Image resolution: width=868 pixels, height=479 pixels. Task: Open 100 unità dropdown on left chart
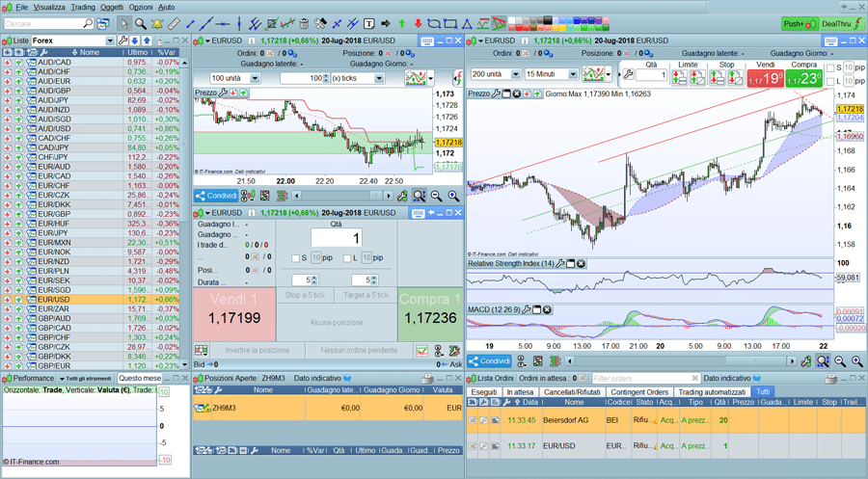[x=255, y=78]
